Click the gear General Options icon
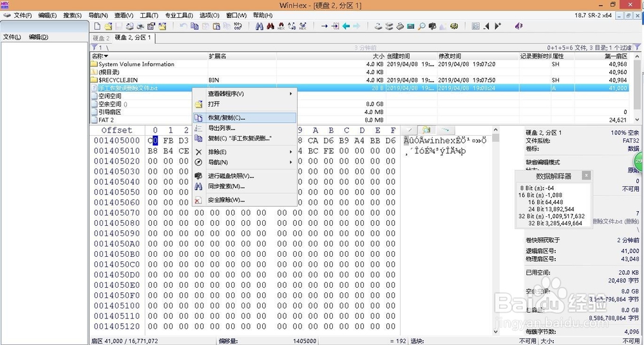The image size is (644, 345). [454, 26]
